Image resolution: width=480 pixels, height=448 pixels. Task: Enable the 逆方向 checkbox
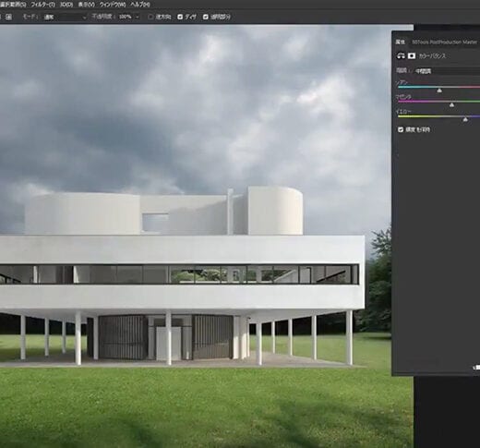pos(150,17)
